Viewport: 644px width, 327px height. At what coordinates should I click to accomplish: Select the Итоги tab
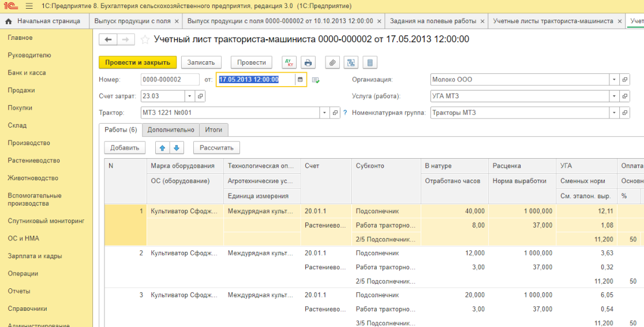tap(214, 129)
